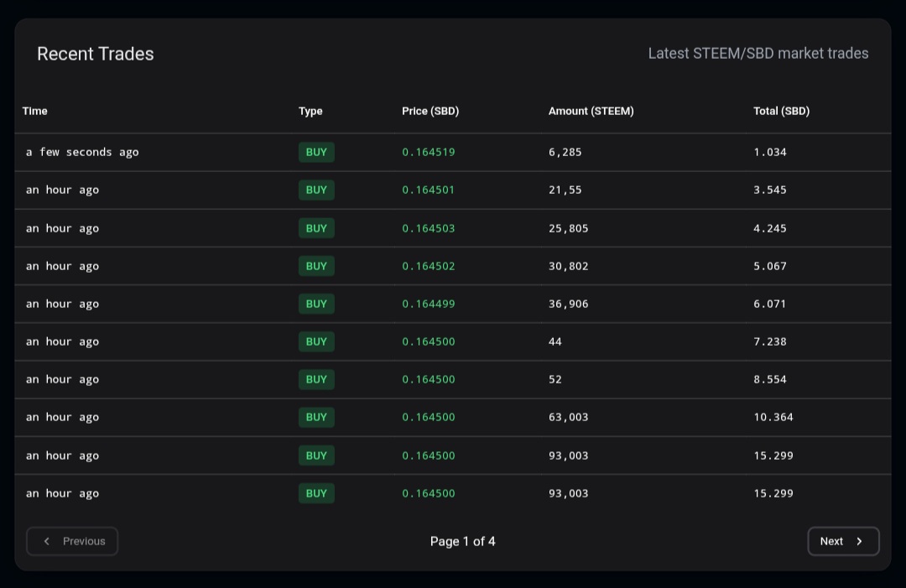Click the right chevron in Next

click(859, 541)
